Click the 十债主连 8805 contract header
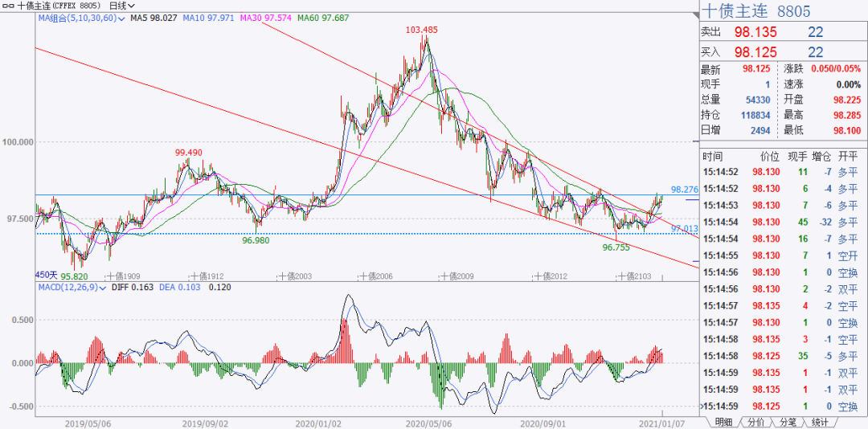The image size is (868, 429). pyautogui.click(x=755, y=10)
